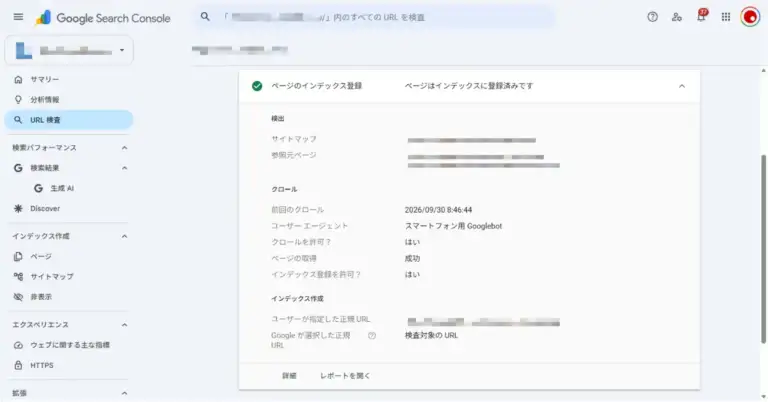
Task: Click the 詳細 button
Action: pyautogui.click(x=289, y=376)
